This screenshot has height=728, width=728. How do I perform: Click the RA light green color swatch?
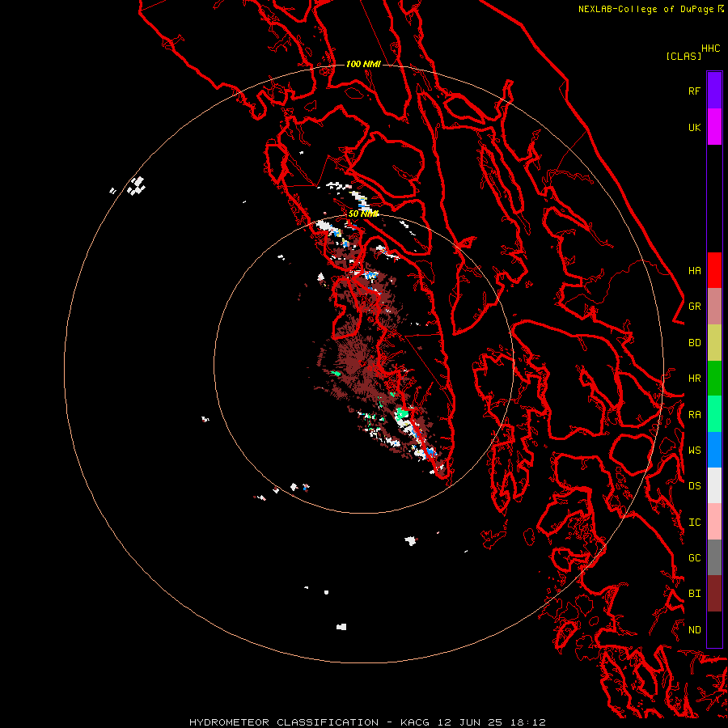pyautogui.click(x=714, y=414)
